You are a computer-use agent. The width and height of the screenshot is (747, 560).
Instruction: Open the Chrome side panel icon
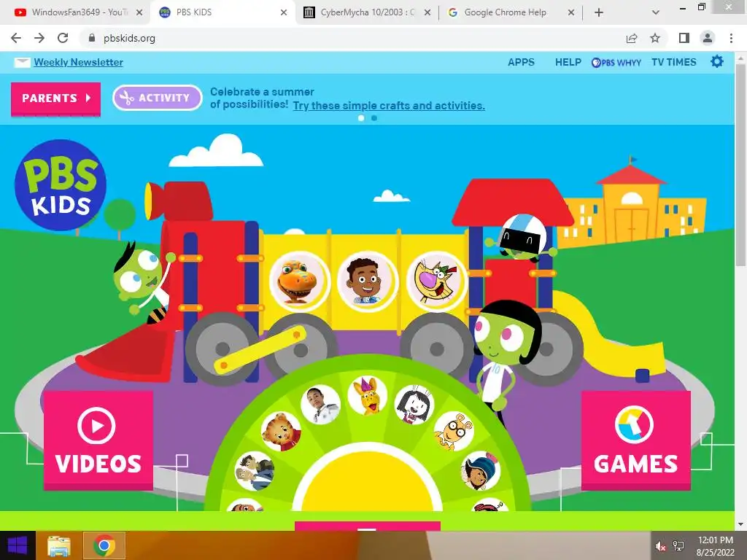point(684,38)
